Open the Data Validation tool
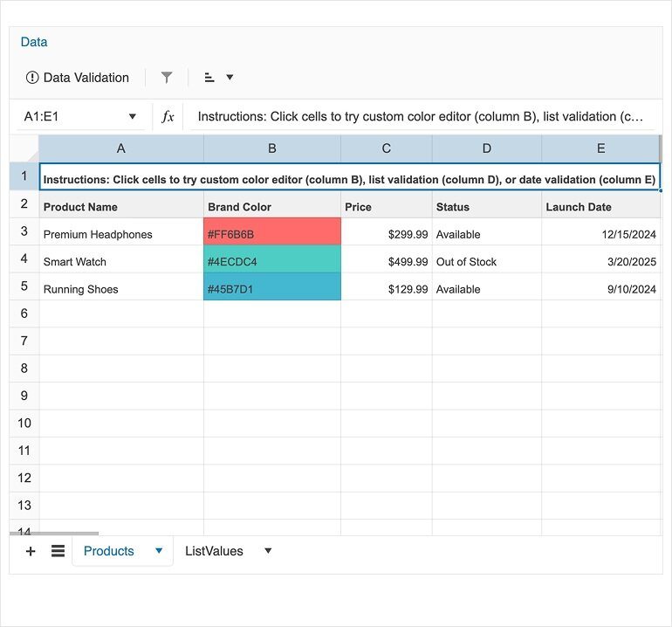672x627 pixels. 78,78
